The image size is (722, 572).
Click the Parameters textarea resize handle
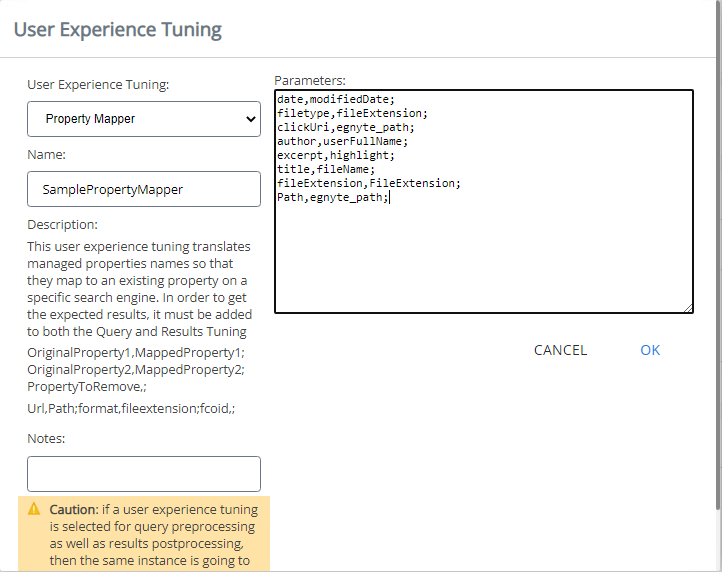pyautogui.click(x=687, y=308)
